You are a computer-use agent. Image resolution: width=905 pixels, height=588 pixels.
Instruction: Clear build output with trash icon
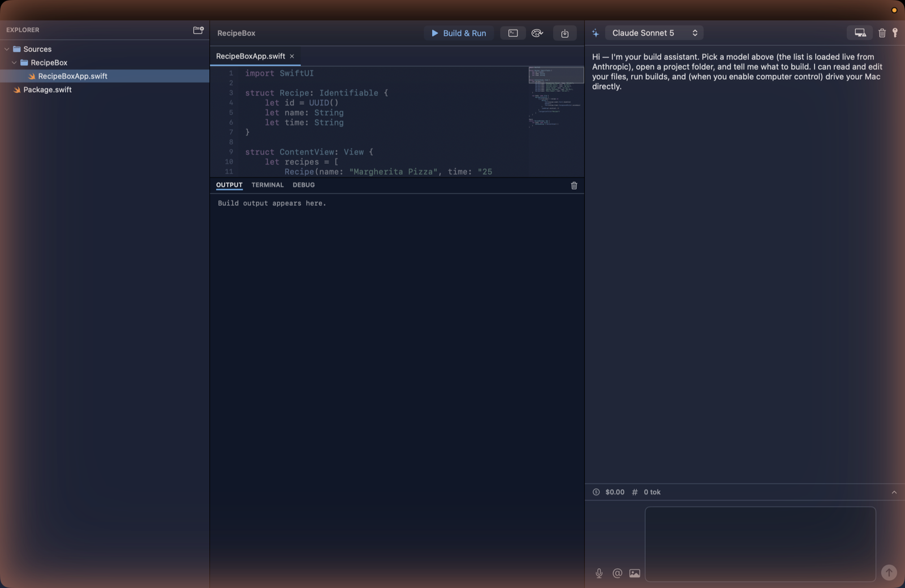[574, 185]
